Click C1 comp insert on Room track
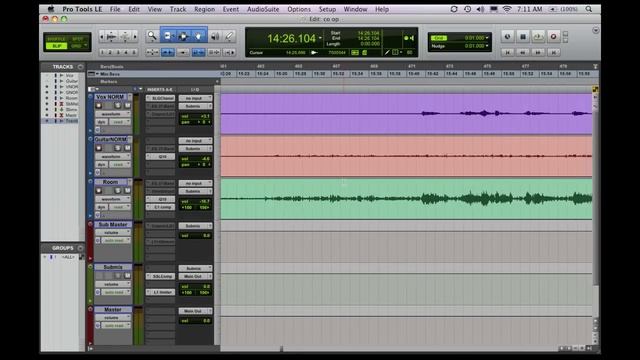Screen dimensions: 640x360 point(161,207)
